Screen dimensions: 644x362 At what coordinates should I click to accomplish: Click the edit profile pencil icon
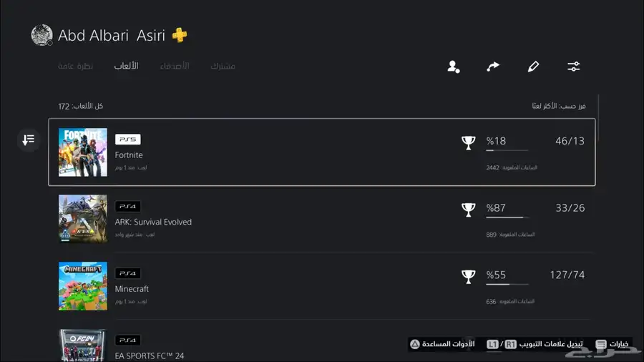tap(533, 67)
